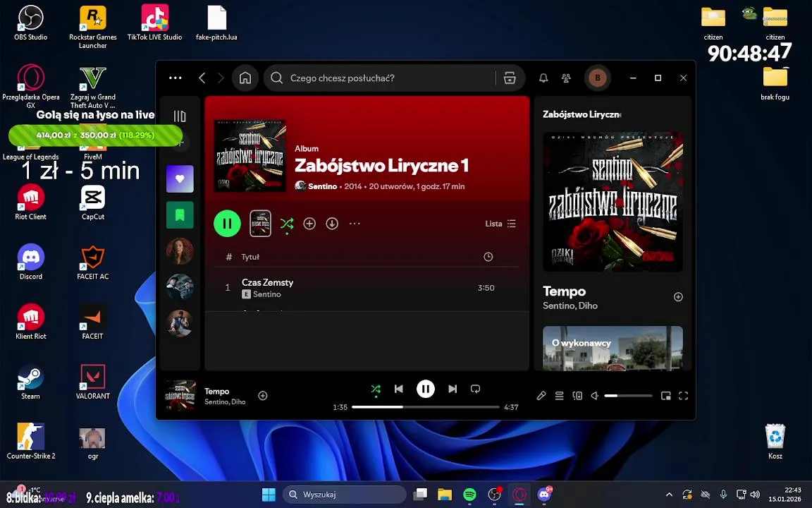812x508 pixels.
Task: Toggle repeat mode
Action: point(475,389)
